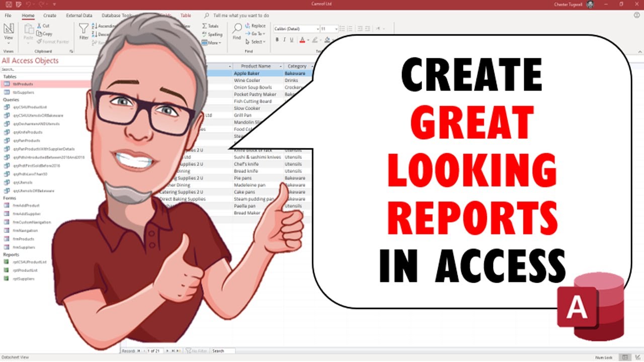The width and height of the screenshot is (644, 362).
Task: Toggle Underline formatting
Action: [x=291, y=40]
